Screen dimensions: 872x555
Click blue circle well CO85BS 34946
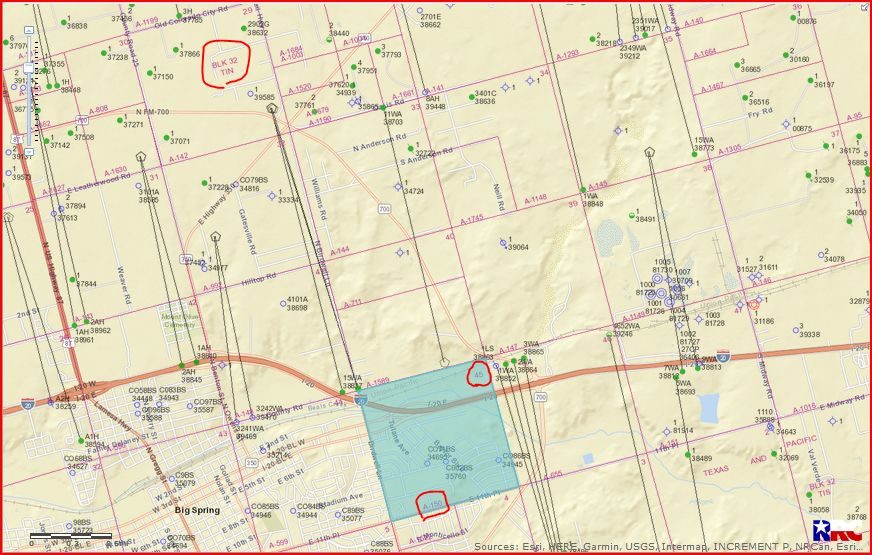(x=246, y=511)
